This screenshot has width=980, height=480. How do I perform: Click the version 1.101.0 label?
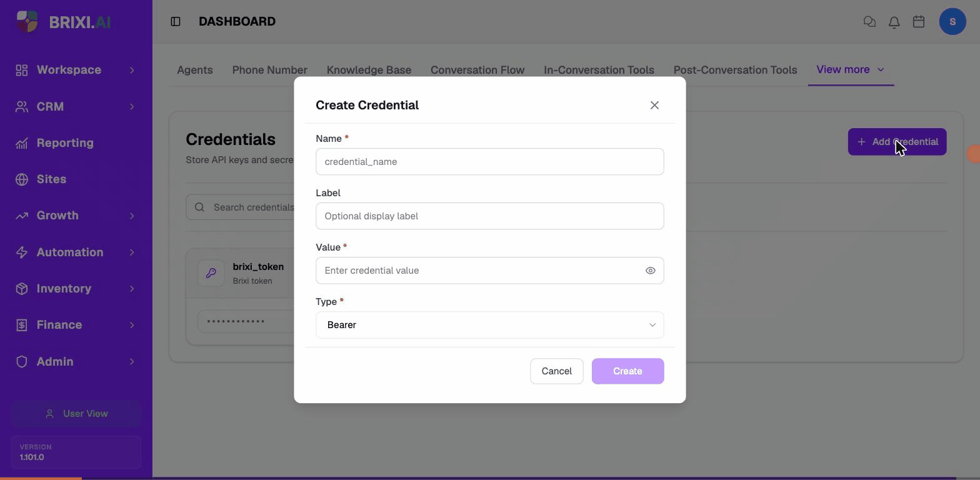(x=32, y=457)
